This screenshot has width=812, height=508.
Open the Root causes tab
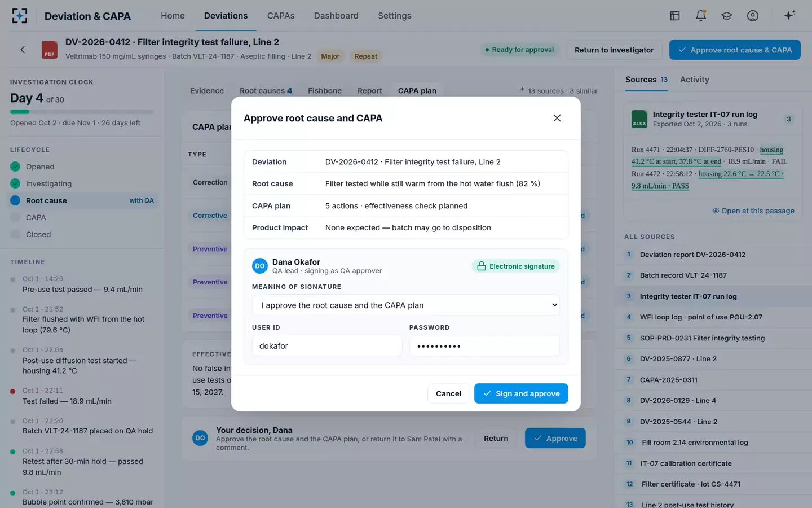pos(266,91)
